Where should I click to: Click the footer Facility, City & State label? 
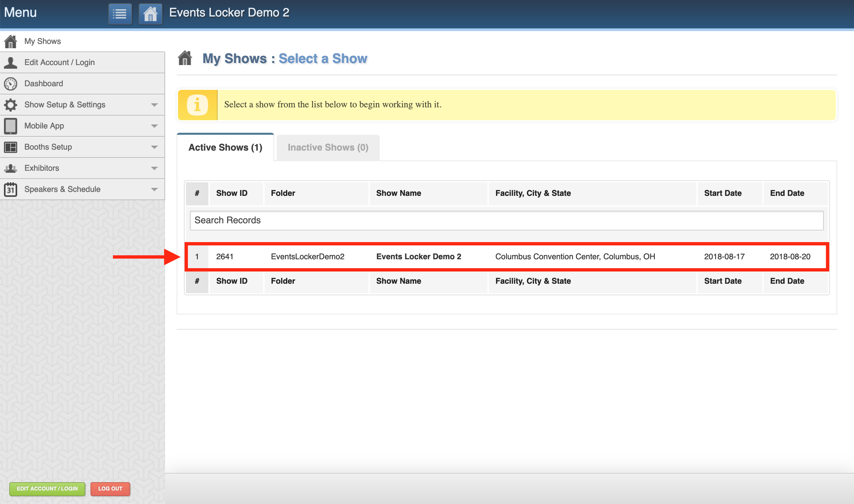(x=533, y=281)
